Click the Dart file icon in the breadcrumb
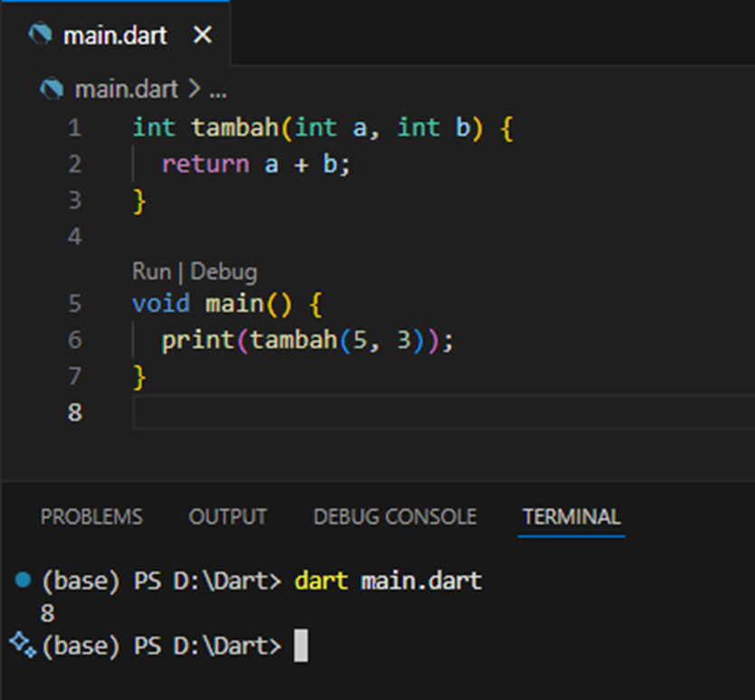755x700 pixels. pos(53,90)
